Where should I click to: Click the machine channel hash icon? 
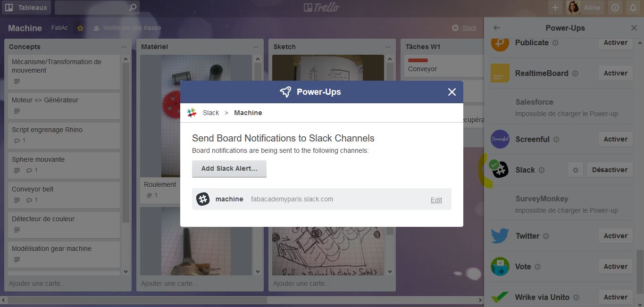tap(203, 199)
